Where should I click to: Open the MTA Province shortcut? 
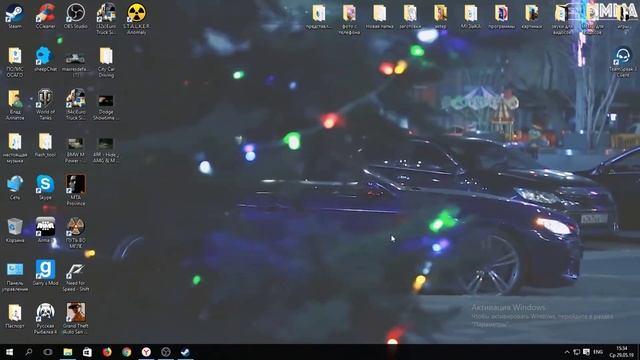coord(76,189)
